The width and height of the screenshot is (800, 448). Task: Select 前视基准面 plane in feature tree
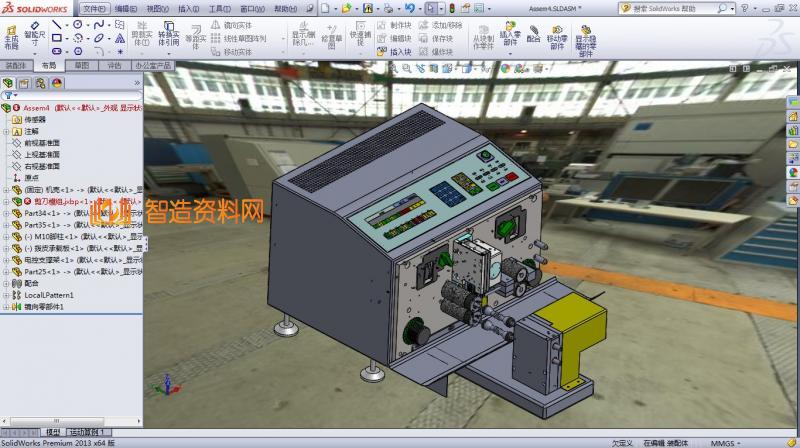click(42, 143)
